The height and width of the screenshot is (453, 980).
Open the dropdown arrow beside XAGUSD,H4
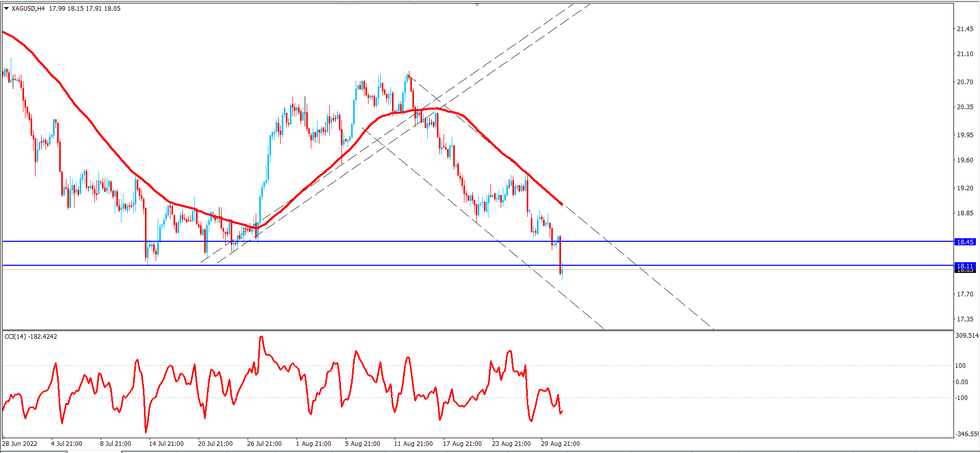6,8
